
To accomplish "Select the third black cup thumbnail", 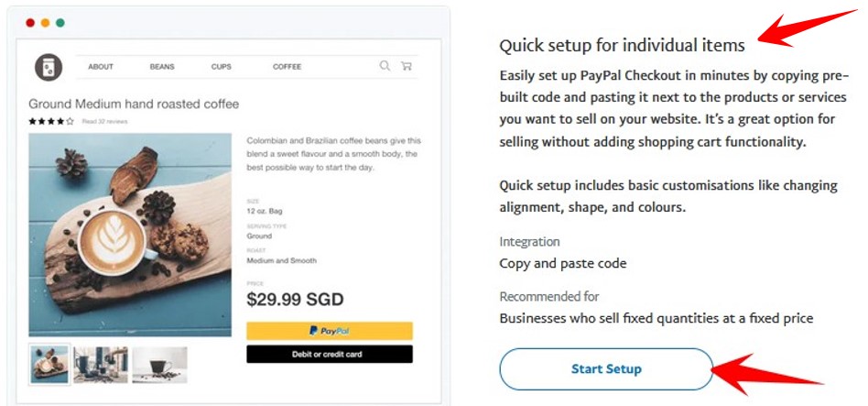I will [159, 365].
